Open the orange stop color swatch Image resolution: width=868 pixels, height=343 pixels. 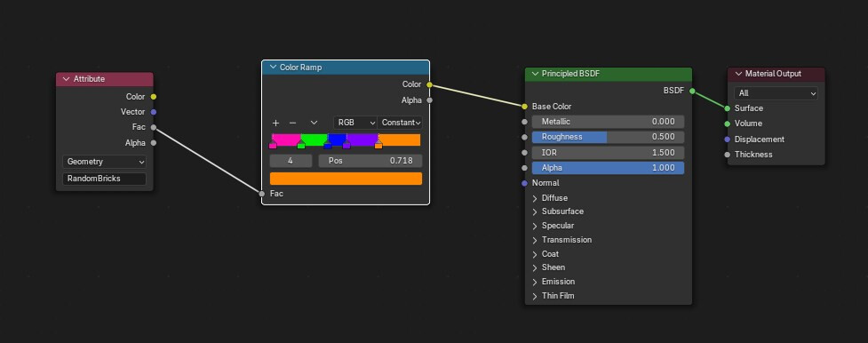click(x=346, y=179)
